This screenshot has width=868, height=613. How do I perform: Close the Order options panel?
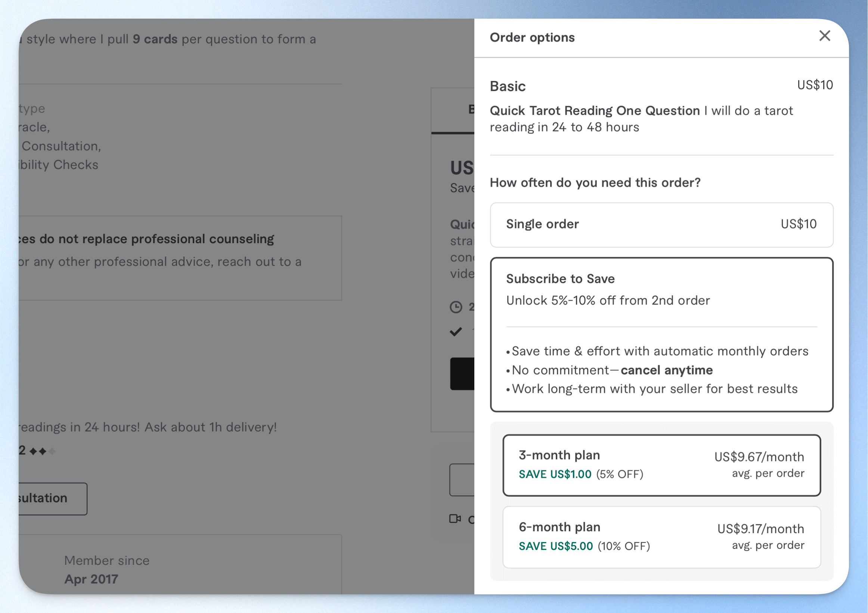click(x=825, y=36)
